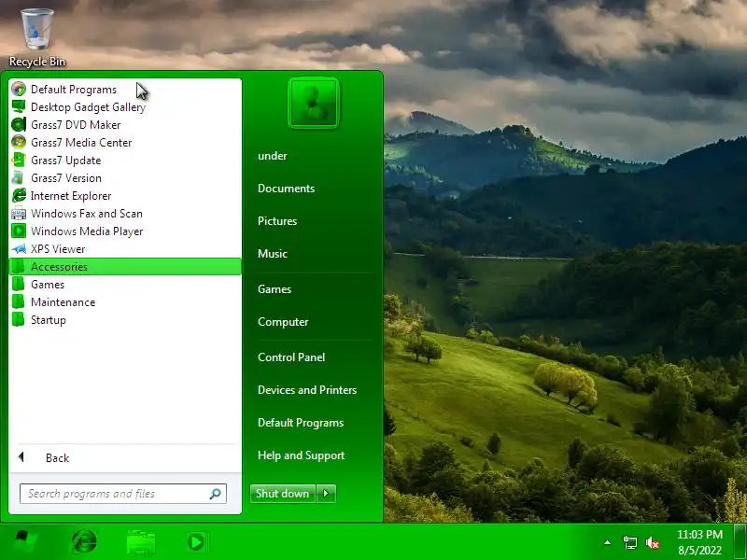This screenshot has height=560, width=747.
Task: Click the Internet Explorer icon in program list
Action: [19, 196]
